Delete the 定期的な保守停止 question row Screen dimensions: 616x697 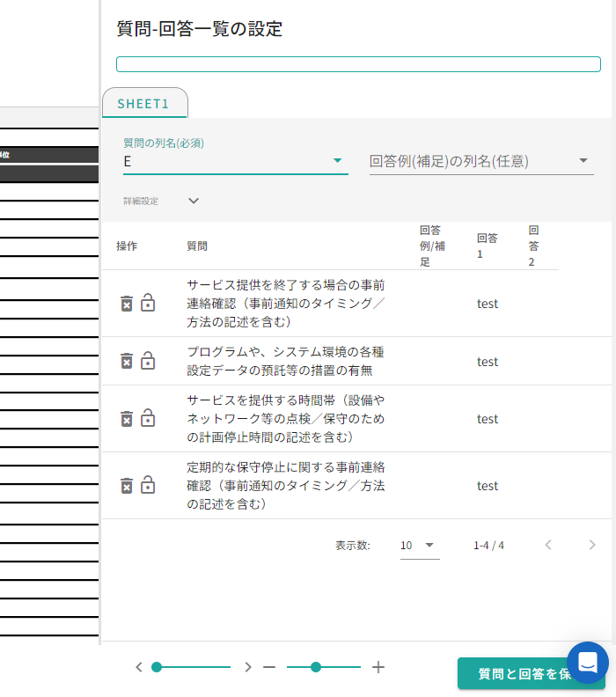127,485
